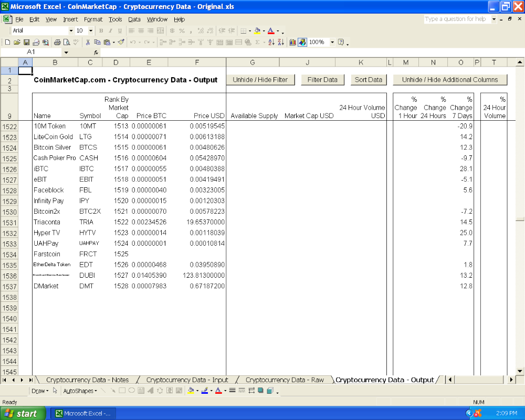
Task: Toggle Underline formatting
Action: point(120,31)
